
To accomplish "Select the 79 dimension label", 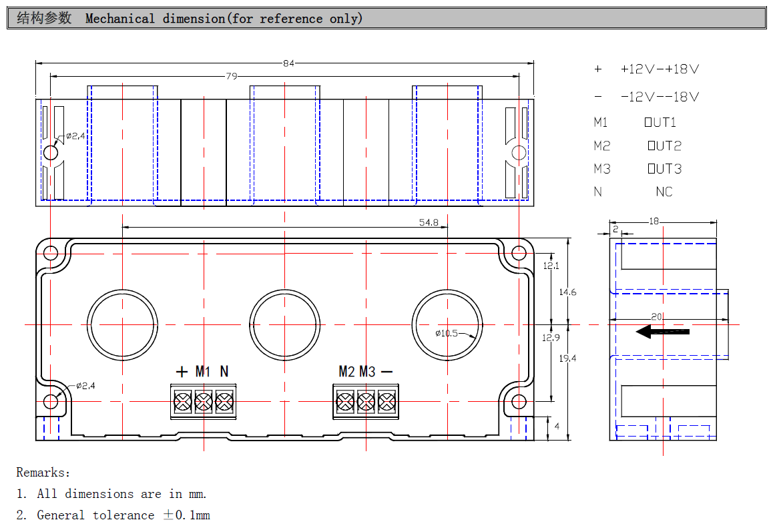I will click(x=231, y=77).
